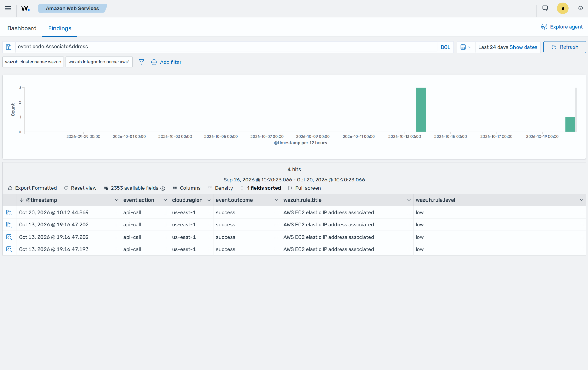Click Reset view button
The height and width of the screenshot is (370, 588).
(x=80, y=188)
